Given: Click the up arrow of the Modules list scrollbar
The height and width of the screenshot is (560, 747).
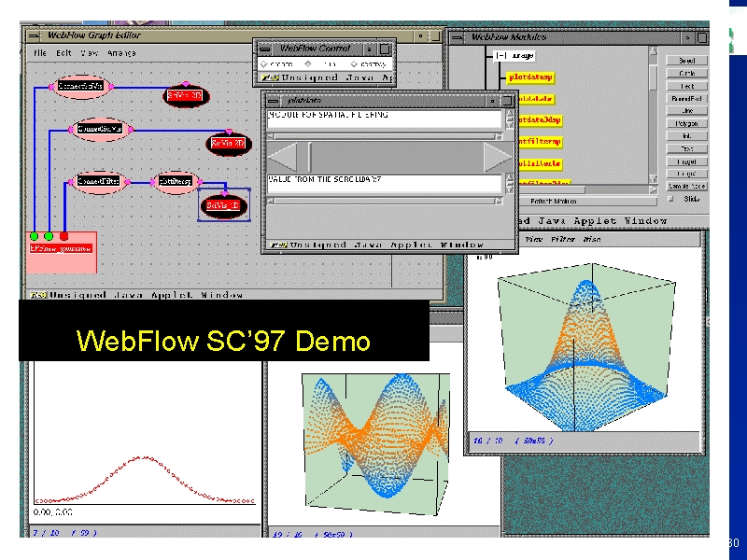Looking at the screenshot, I should [653, 51].
